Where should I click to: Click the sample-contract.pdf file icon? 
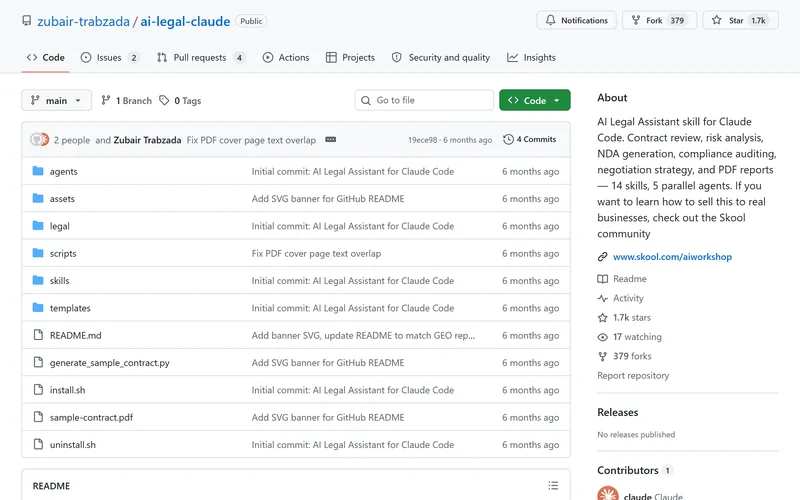38,417
